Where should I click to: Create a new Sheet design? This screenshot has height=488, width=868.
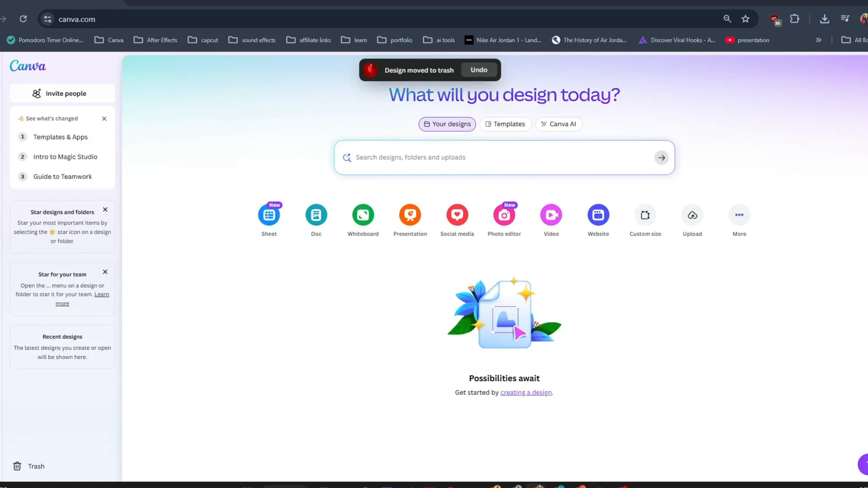tap(269, 215)
